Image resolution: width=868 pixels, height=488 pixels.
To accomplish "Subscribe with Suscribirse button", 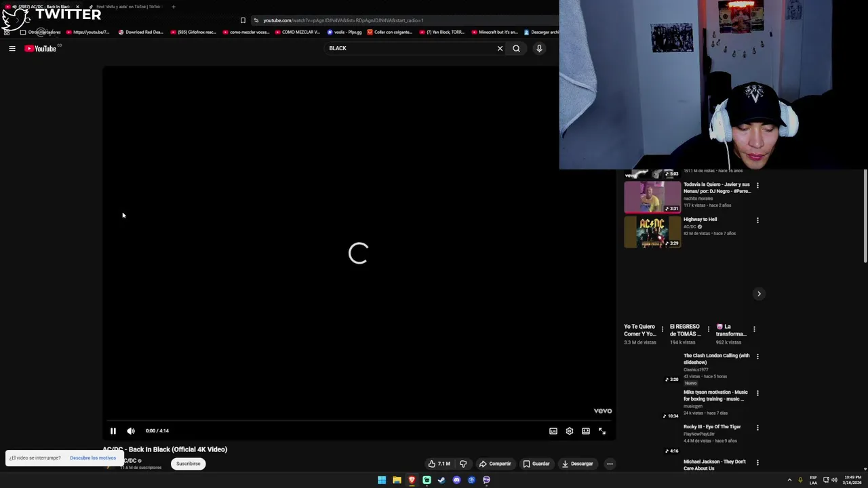I will click(189, 464).
